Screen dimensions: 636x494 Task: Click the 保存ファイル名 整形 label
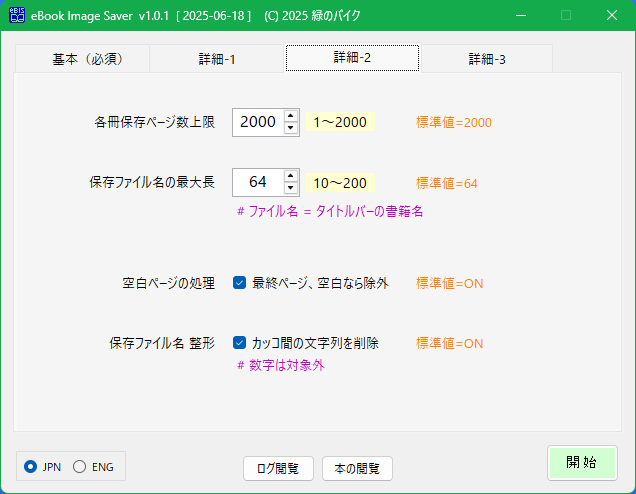click(162, 343)
